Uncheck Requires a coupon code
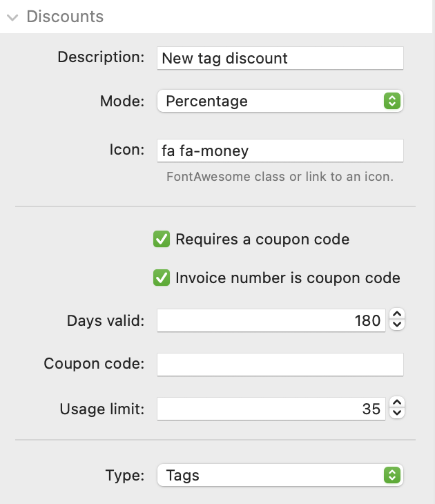The height and width of the screenshot is (504, 435). (162, 240)
